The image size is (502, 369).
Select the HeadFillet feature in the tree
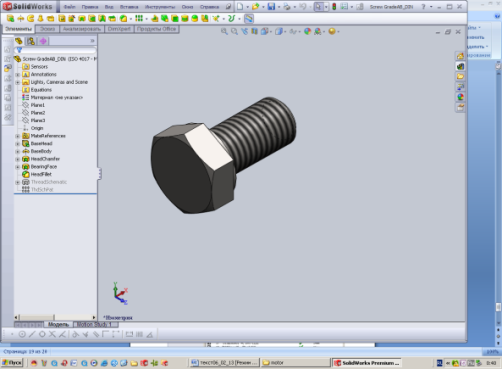pos(37,174)
